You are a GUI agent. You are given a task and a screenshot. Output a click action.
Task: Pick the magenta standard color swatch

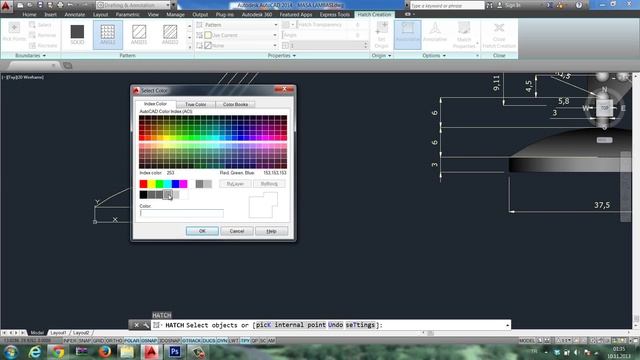pyautogui.click(x=183, y=184)
